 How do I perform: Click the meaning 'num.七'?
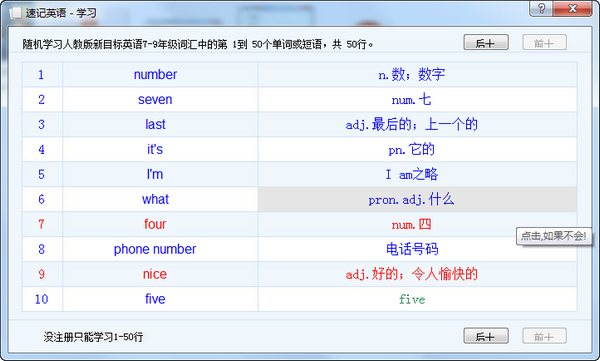(x=412, y=100)
